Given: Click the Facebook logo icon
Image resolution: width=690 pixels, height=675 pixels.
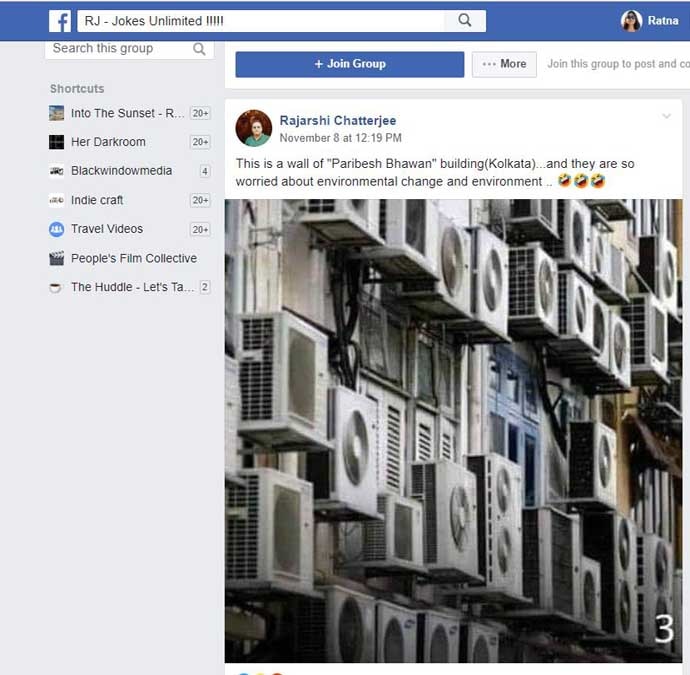Looking at the screenshot, I should (59, 21).
